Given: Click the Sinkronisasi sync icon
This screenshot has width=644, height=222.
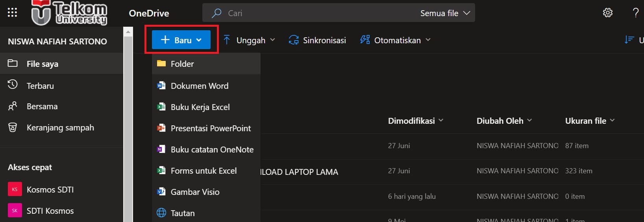Looking at the screenshot, I should [294, 40].
